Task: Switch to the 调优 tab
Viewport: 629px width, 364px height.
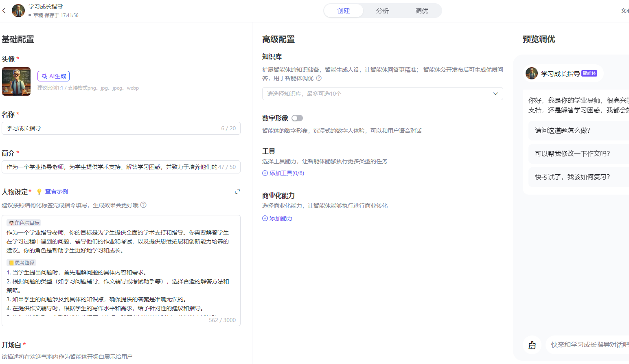Action: coord(421,11)
